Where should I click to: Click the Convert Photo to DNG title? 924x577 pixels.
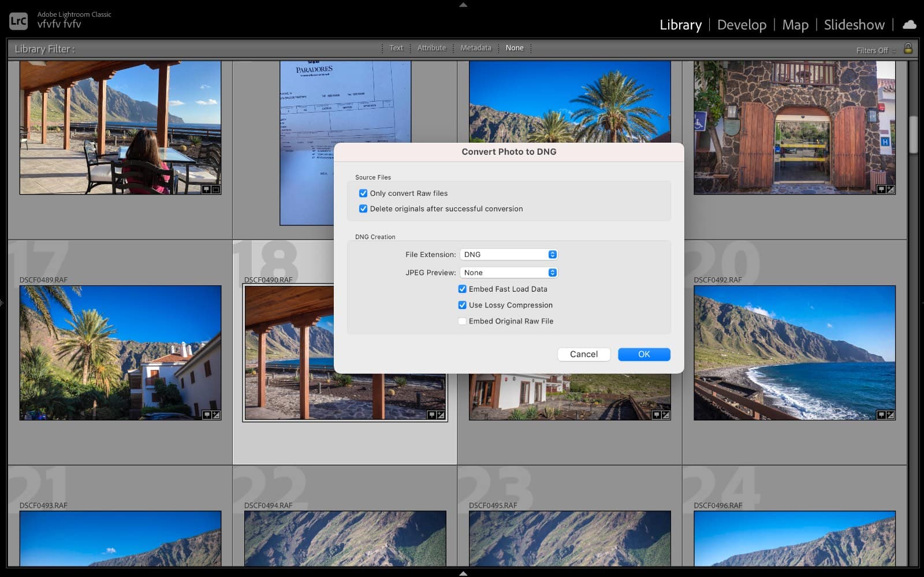(509, 152)
